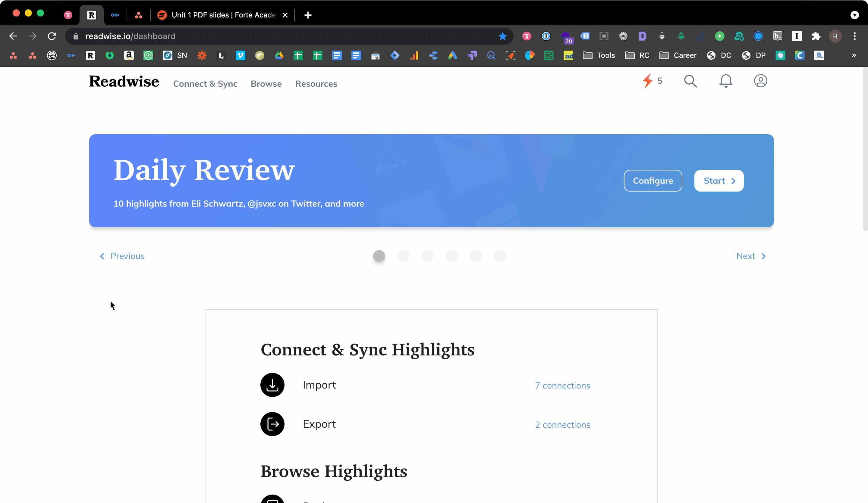
Task: Close the Unit 1 PDF slides tab
Action: (285, 15)
